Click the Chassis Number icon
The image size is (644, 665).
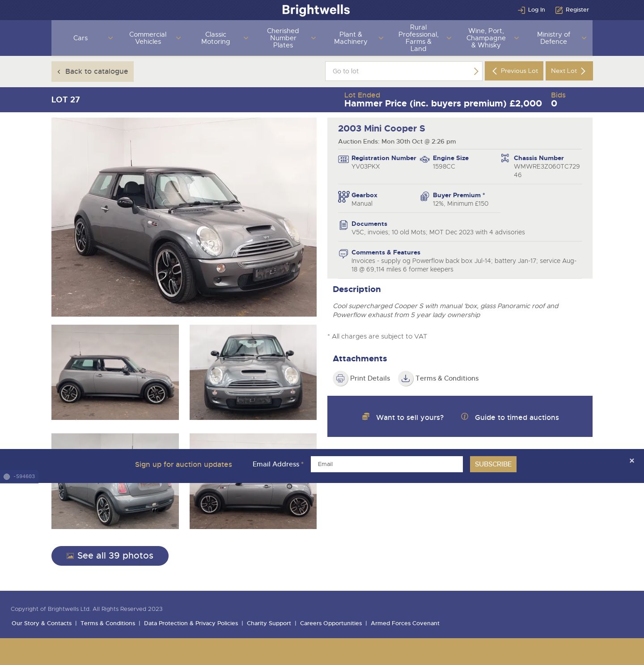coord(505,158)
